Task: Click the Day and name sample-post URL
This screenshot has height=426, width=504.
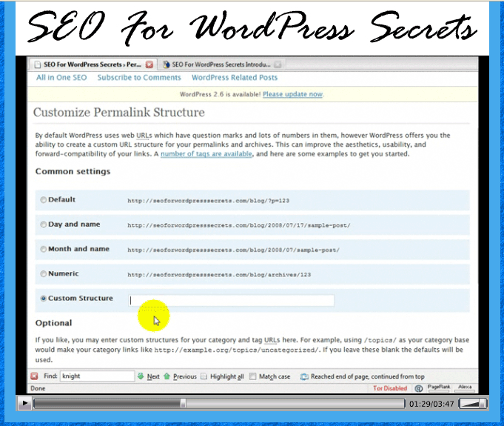Action: 239,225
